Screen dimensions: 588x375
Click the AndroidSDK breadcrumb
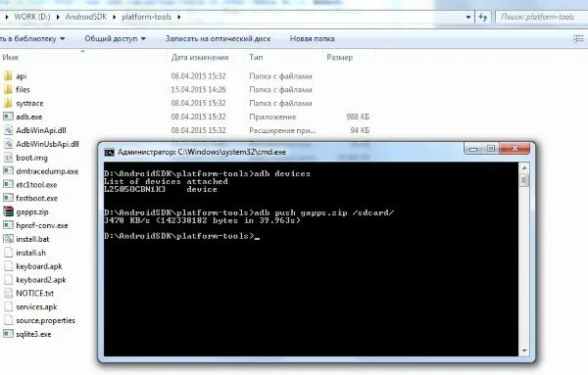click(x=86, y=17)
